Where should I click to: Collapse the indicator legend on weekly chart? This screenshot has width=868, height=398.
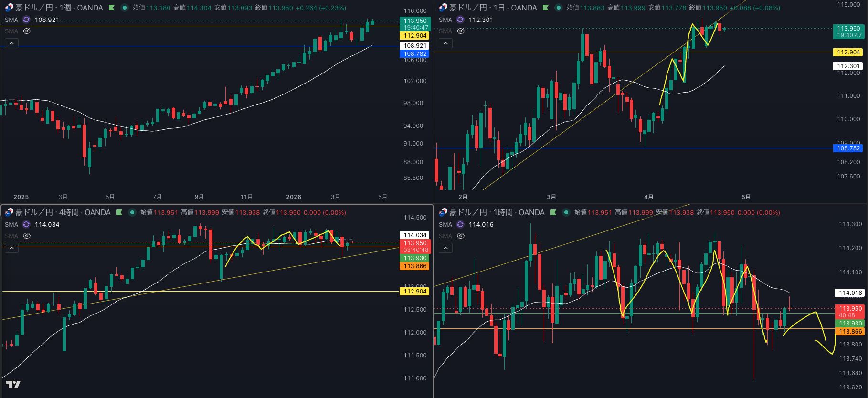tap(11, 43)
